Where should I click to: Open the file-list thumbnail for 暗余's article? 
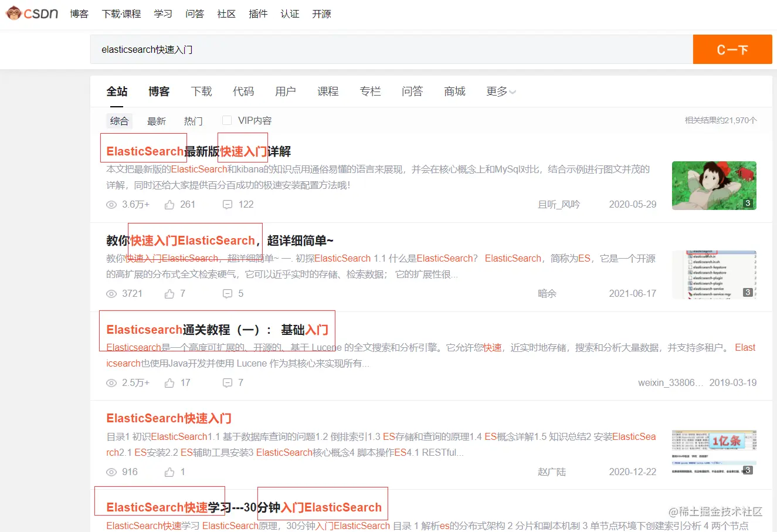tap(714, 275)
